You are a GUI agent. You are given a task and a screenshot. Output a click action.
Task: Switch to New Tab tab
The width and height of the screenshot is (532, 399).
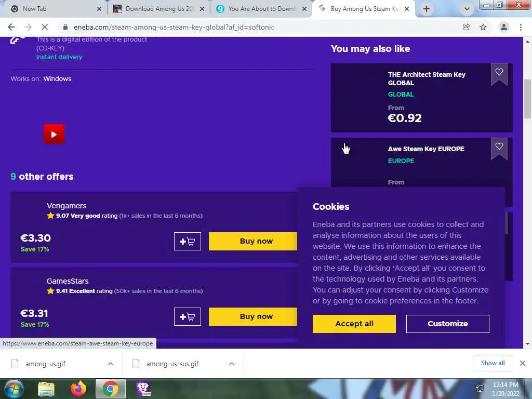click(51, 9)
